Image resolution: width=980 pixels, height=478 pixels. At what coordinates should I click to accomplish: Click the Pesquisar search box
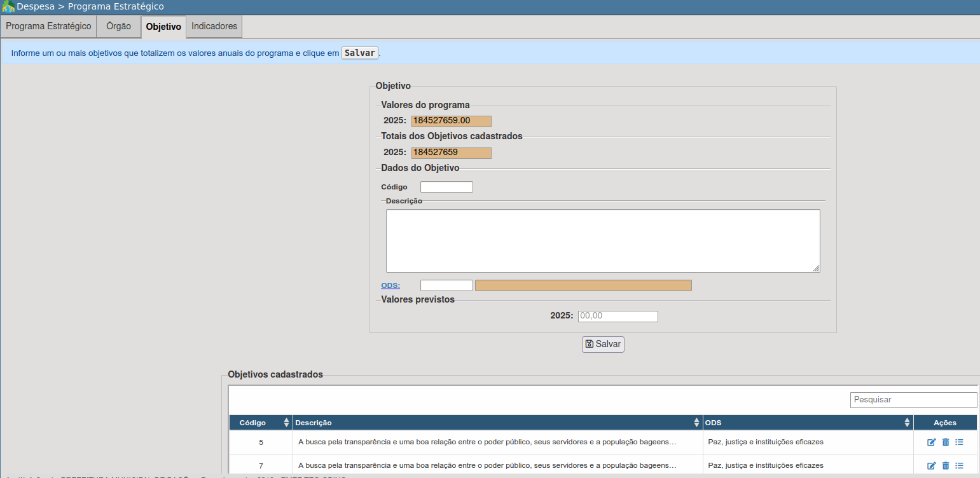click(913, 400)
